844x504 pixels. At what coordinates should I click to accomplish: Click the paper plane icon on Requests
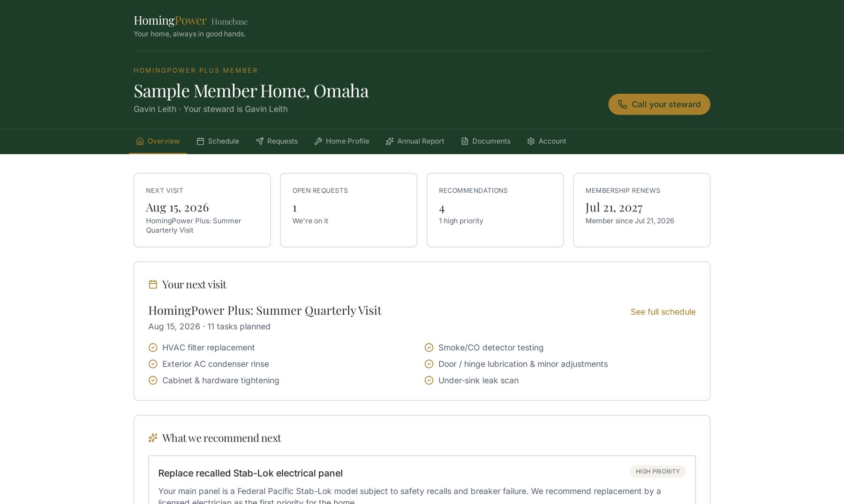[x=259, y=141]
